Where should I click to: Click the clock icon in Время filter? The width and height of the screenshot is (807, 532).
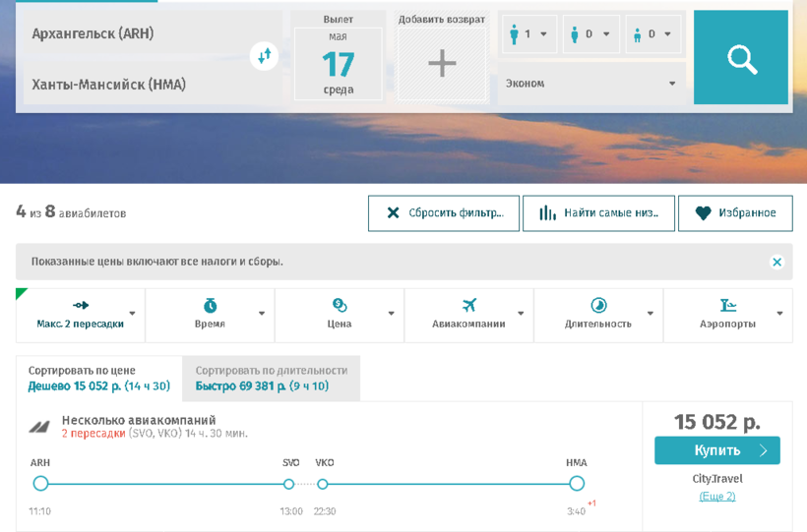tap(210, 306)
